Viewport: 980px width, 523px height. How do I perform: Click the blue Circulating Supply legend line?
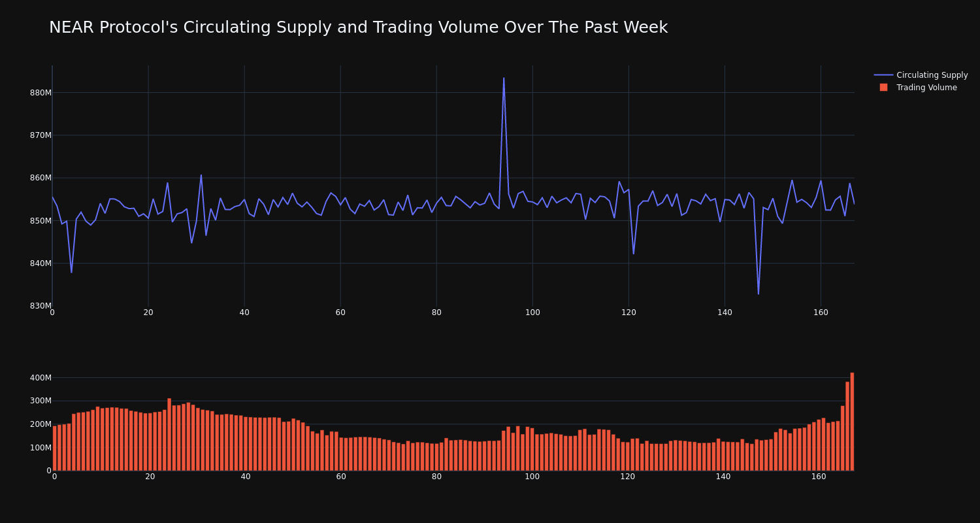tap(883, 75)
